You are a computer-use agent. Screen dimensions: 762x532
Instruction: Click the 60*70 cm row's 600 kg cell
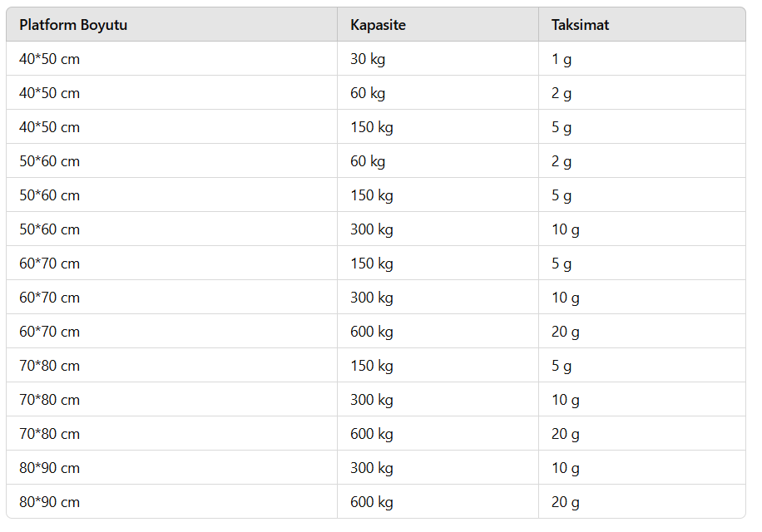point(438,332)
